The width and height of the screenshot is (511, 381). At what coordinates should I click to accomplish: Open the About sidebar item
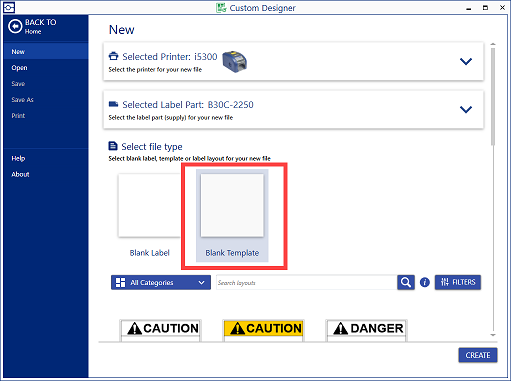(20, 174)
